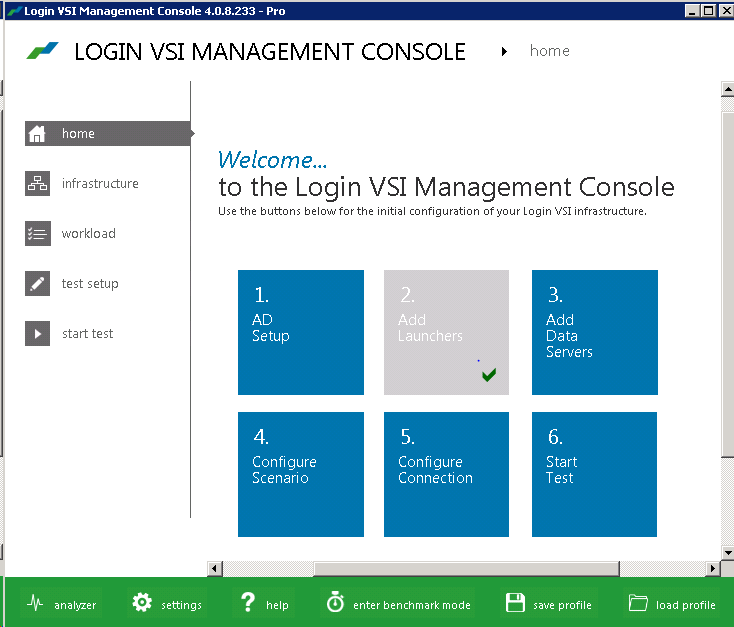
Task: Open the 5. Configure Connection tile
Action: (446, 474)
